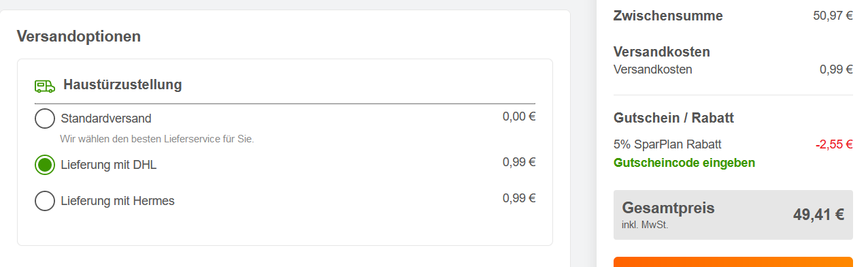This screenshot has width=868, height=267.
Task: Select the Standardversand radio button
Action: tap(45, 119)
